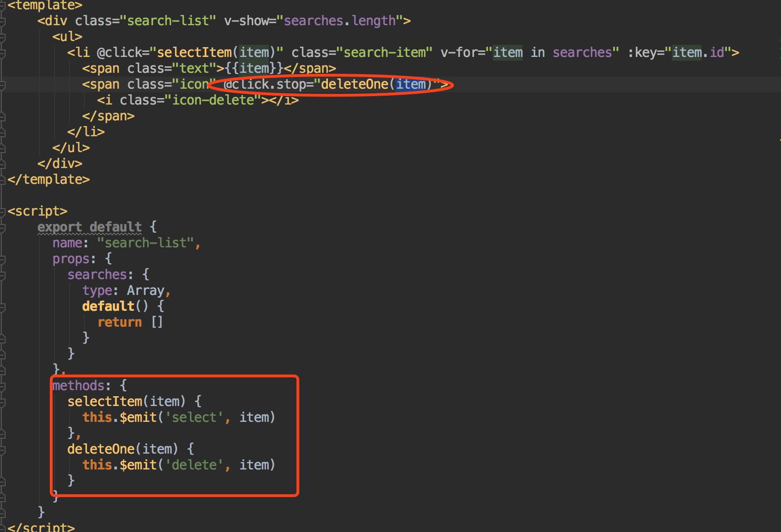Click the {{item}} interpolation in the span
The width and height of the screenshot is (781, 532).
click(254, 68)
